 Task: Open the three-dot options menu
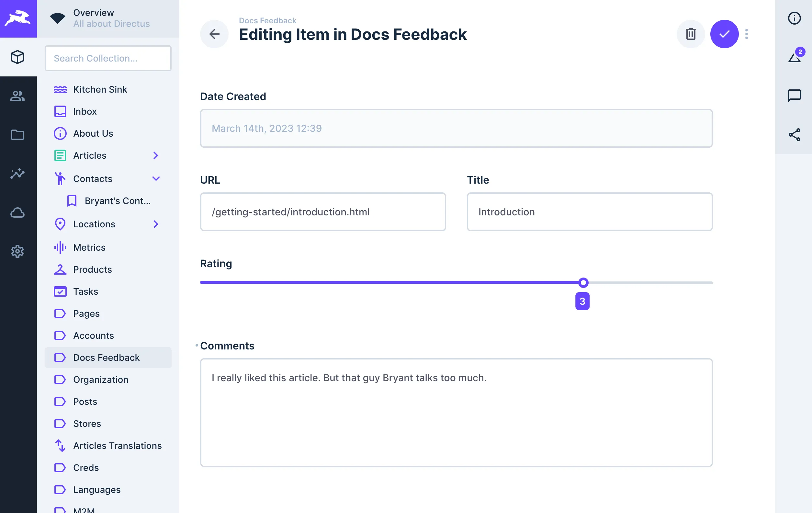click(747, 34)
